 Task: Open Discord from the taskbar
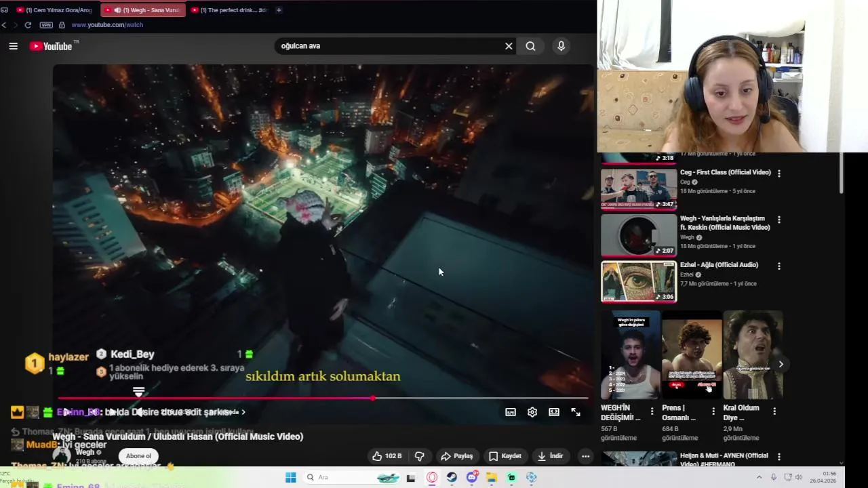tap(472, 477)
